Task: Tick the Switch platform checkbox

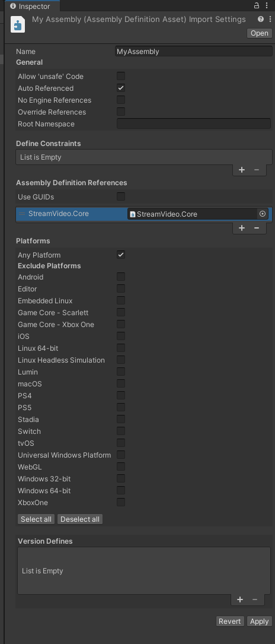Action: pos(121,431)
